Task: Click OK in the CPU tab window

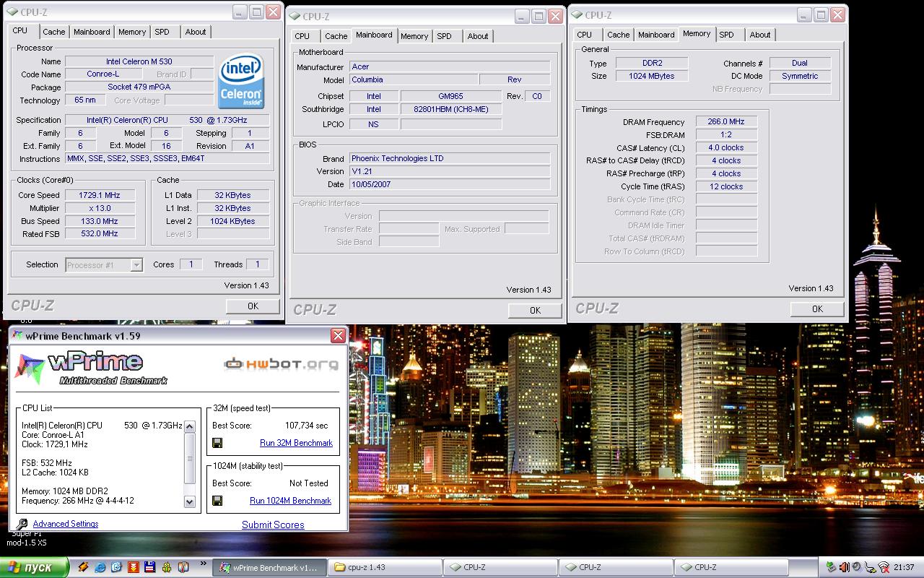Action: [x=253, y=306]
